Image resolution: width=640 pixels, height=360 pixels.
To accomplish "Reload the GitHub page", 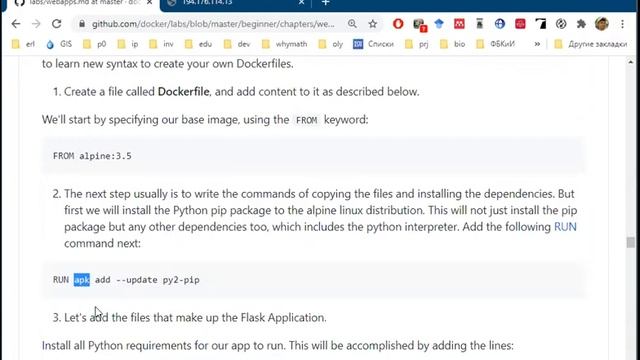I will coord(57,24).
